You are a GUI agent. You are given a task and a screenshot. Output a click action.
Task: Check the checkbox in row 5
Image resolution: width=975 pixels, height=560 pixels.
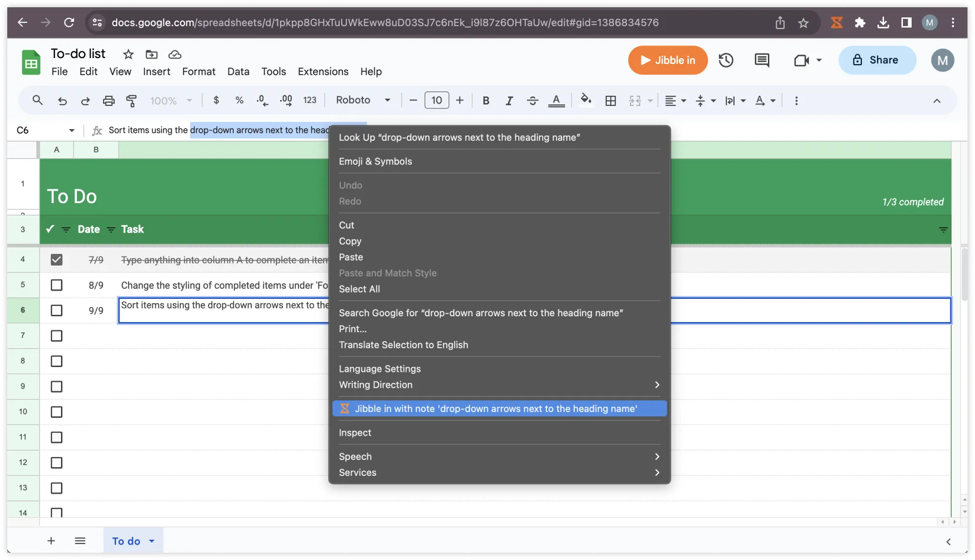point(57,285)
